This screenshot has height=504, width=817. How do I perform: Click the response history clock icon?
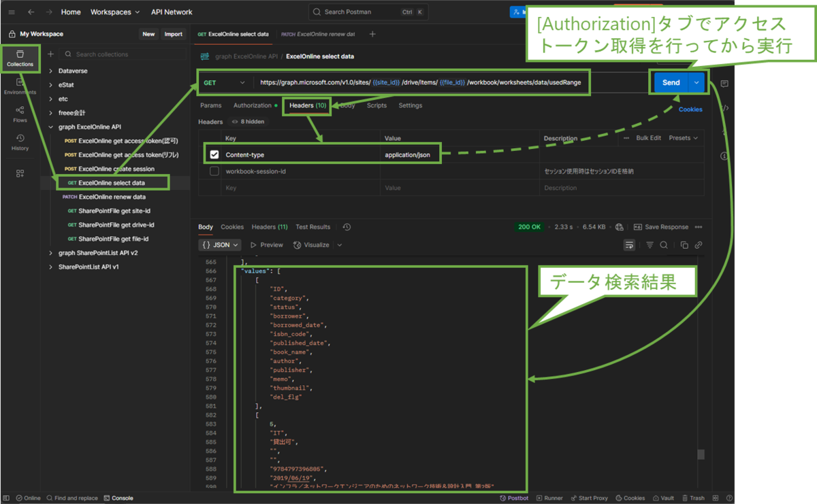coord(347,226)
